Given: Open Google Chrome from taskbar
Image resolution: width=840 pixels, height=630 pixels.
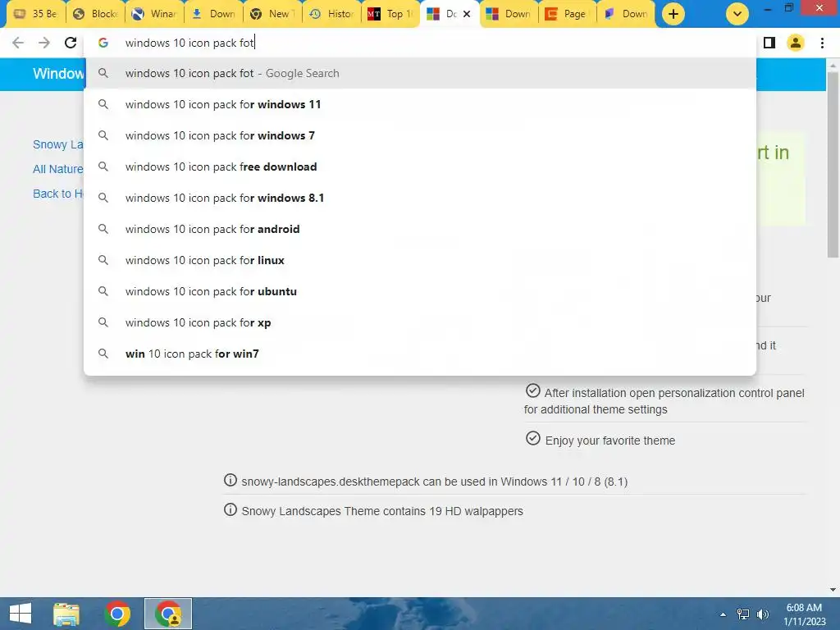Looking at the screenshot, I should click(x=117, y=614).
